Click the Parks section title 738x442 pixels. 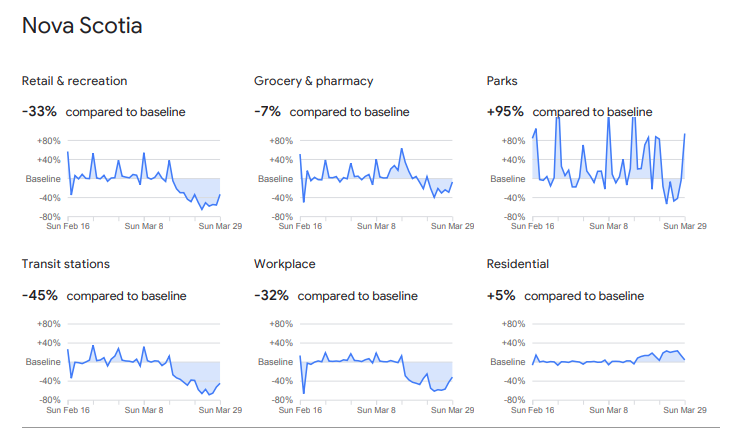[503, 81]
